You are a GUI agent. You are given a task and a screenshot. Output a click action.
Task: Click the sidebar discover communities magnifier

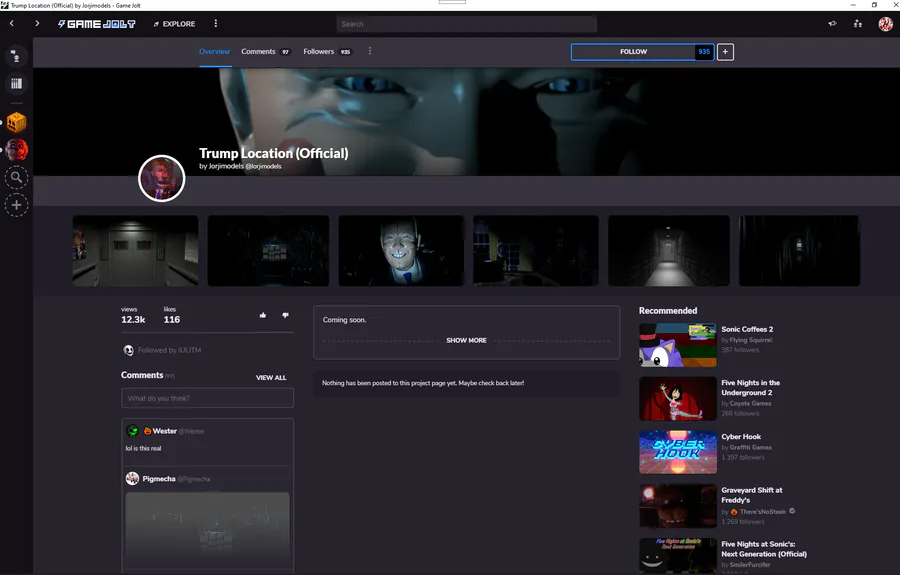16,177
